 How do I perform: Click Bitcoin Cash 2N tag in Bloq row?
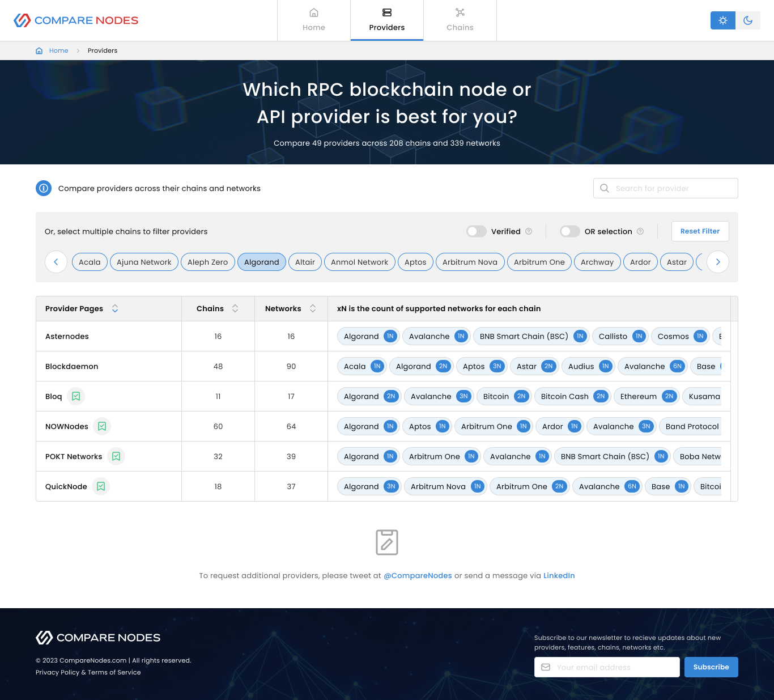[573, 396]
